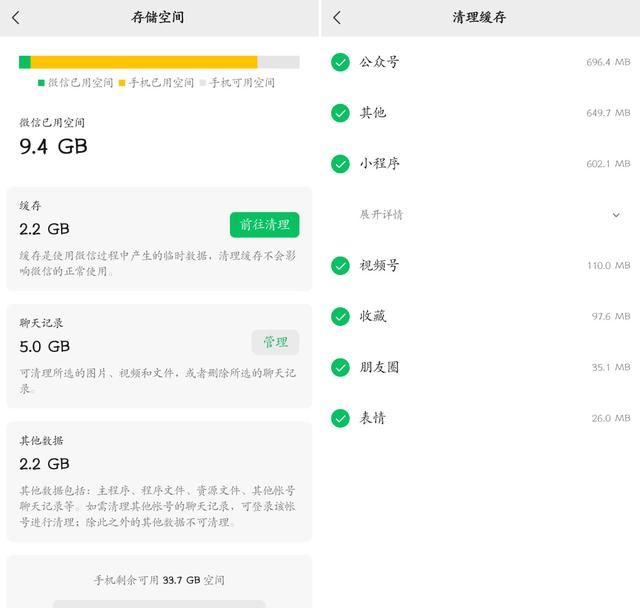Click the 2.2 GB value under 其他数据
640x608 pixels.
44,464
